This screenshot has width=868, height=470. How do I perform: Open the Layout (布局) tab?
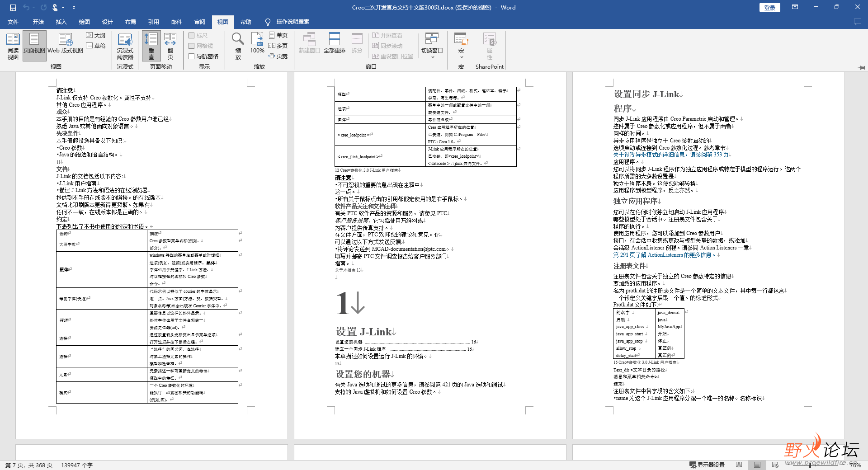click(x=130, y=22)
